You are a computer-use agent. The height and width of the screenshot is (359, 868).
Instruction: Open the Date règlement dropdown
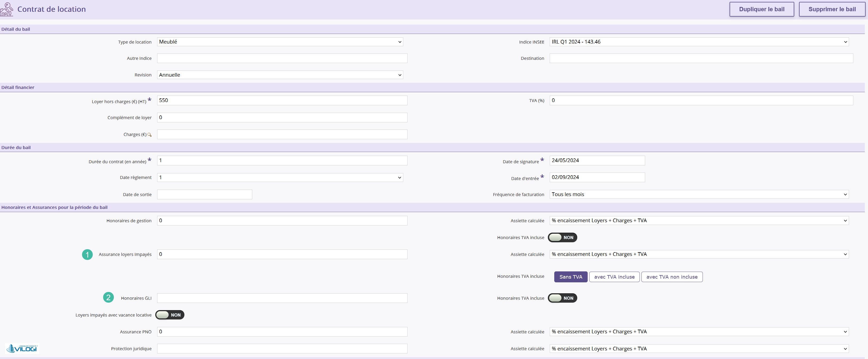pyautogui.click(x=280, y=177)
